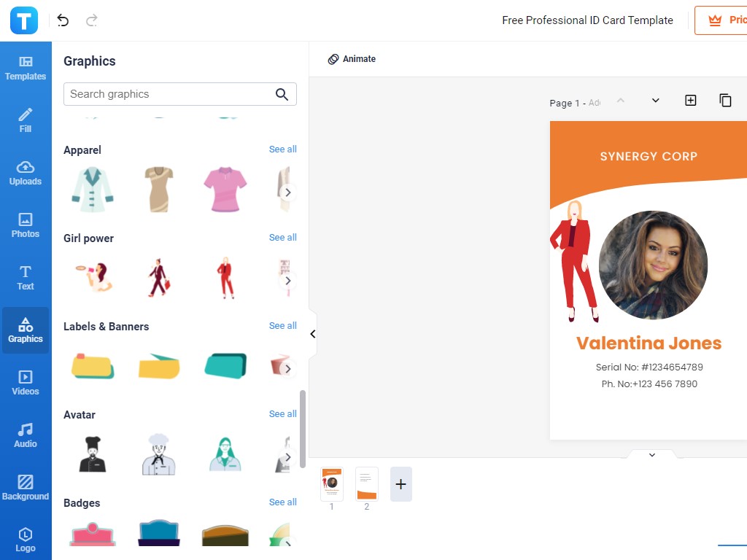747x560 pixels.
Task: Open the Audio sidebar panel
Action: 26,435
